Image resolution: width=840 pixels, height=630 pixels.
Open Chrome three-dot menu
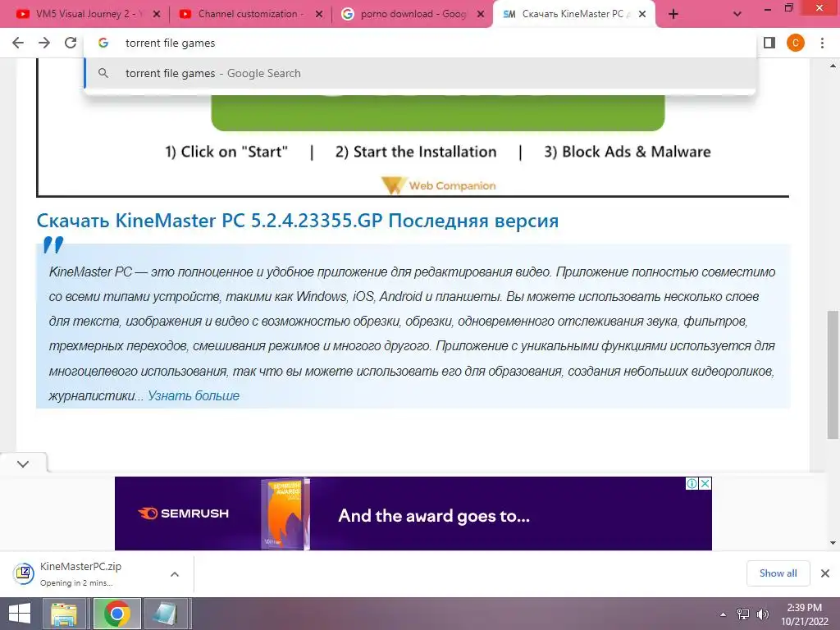[x=822, y=43]
